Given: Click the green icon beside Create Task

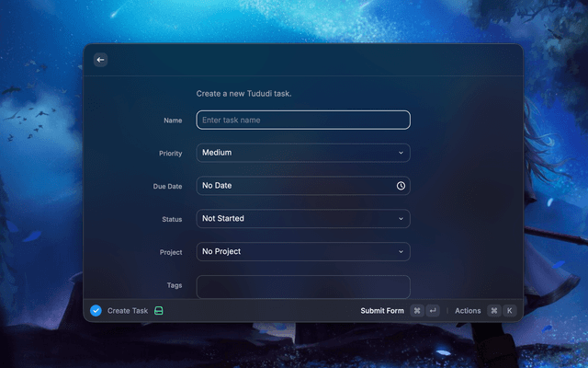Looking at the screenshot, I should [x=159, y=311].
